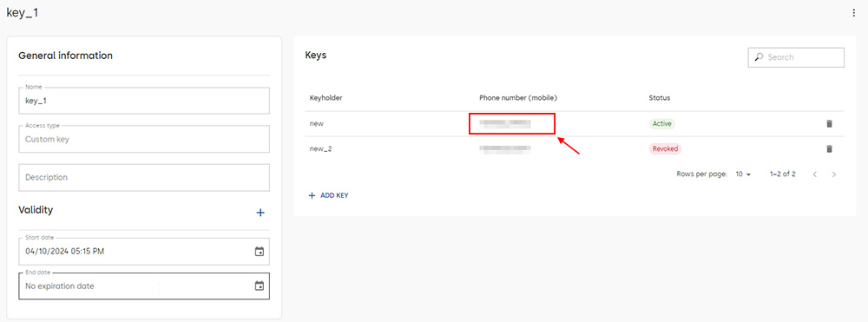
Task: Open the three-dot options menu
Action: [x=853, y=13]
